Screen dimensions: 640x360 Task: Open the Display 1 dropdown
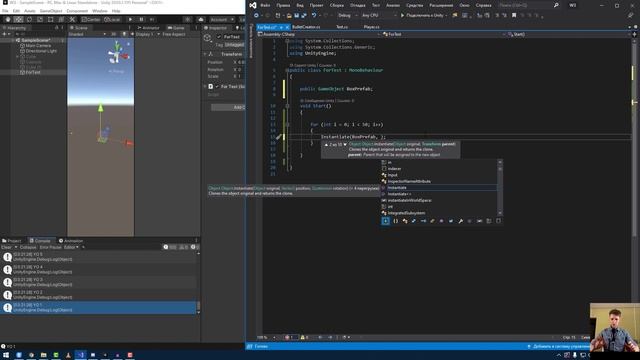pos(148,34)
